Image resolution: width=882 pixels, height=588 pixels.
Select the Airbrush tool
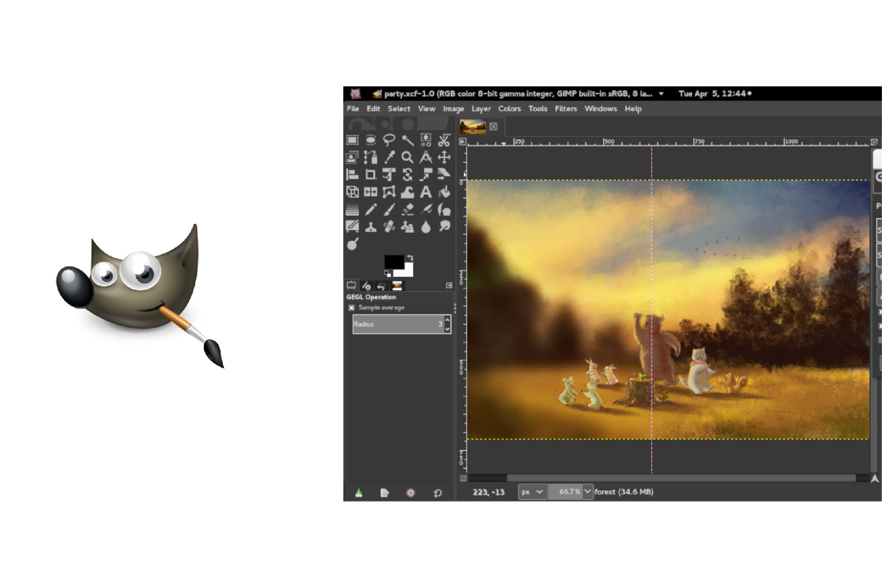click(x=426, y=209)
